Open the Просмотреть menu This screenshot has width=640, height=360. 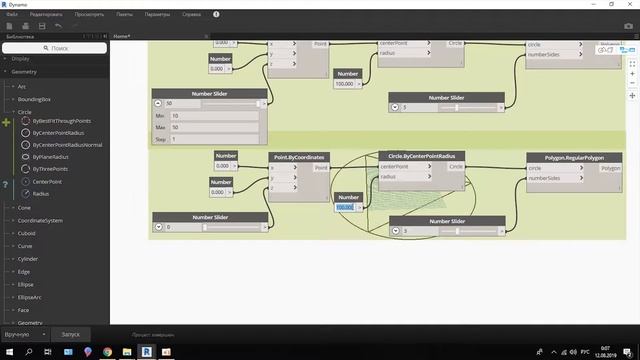click(x=89, y=14)
